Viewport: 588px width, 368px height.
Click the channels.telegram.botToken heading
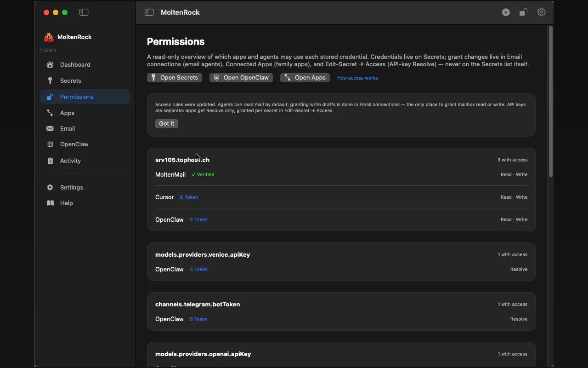pos(198,305)
